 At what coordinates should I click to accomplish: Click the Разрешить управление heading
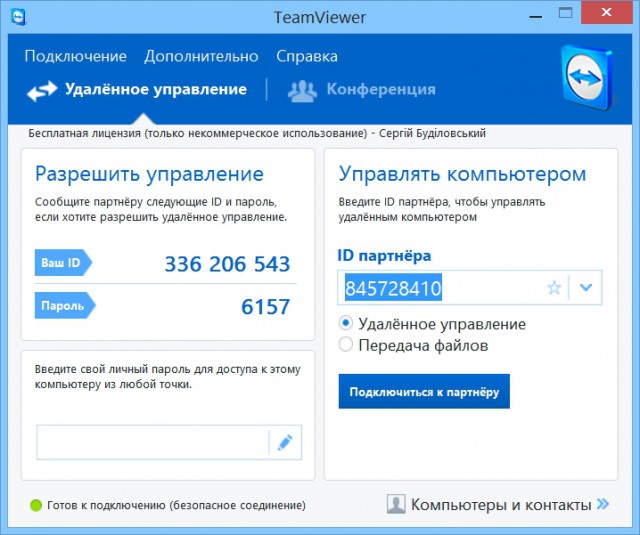pyautogui.click(x=149, y=174)
